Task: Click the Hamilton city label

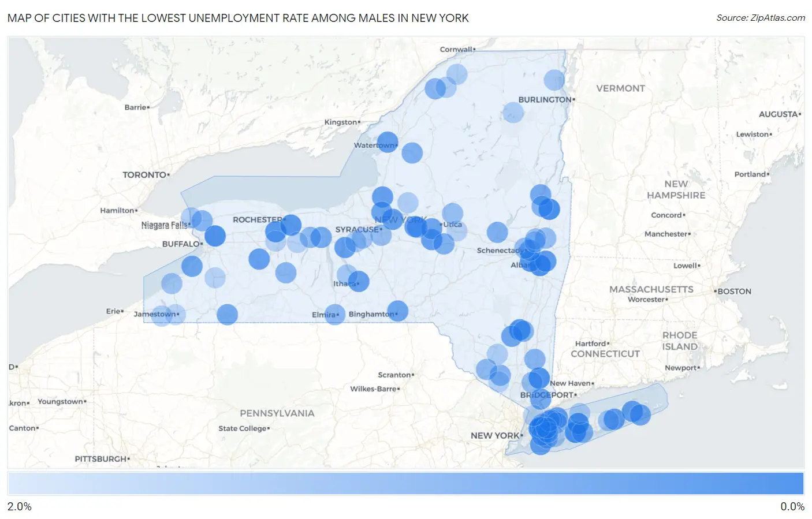Action: coord(117,211)
